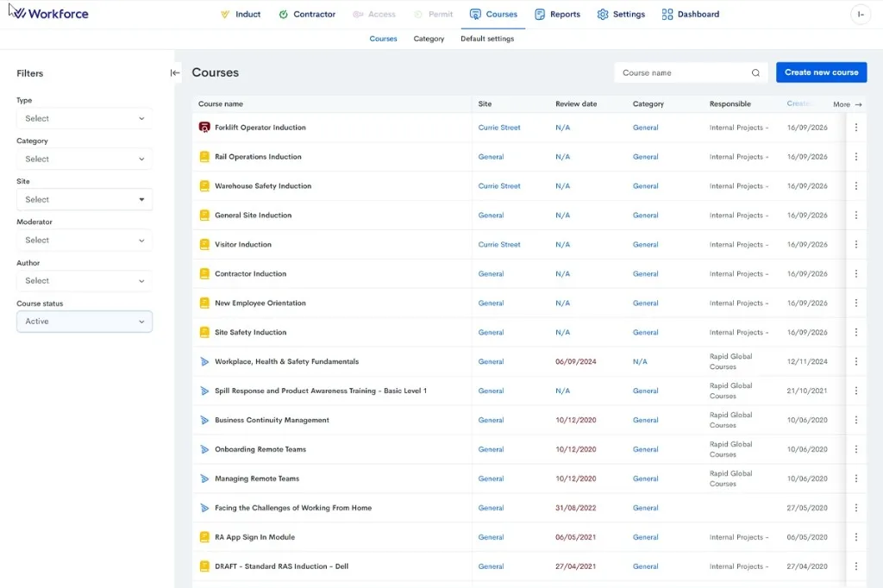Open the Type filter dropdown
This screenshot has width=883, height=588.
pos(85,118)
